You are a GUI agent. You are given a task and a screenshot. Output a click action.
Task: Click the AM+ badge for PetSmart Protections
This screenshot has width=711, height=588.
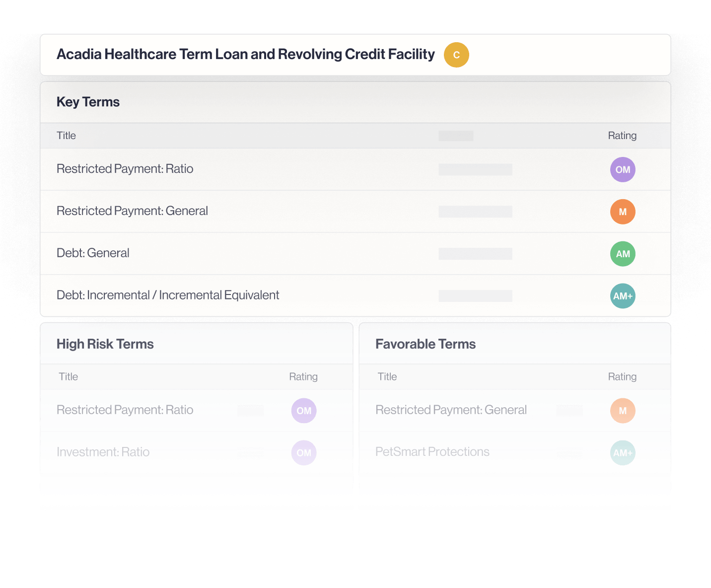(x=623, y=452)
